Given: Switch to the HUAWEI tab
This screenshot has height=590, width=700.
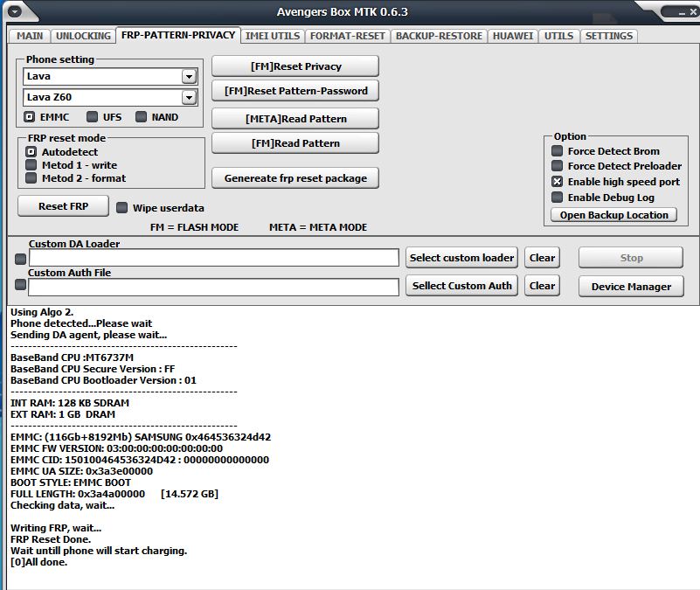Looking at the screenshot, I should [x=512, y=36].
